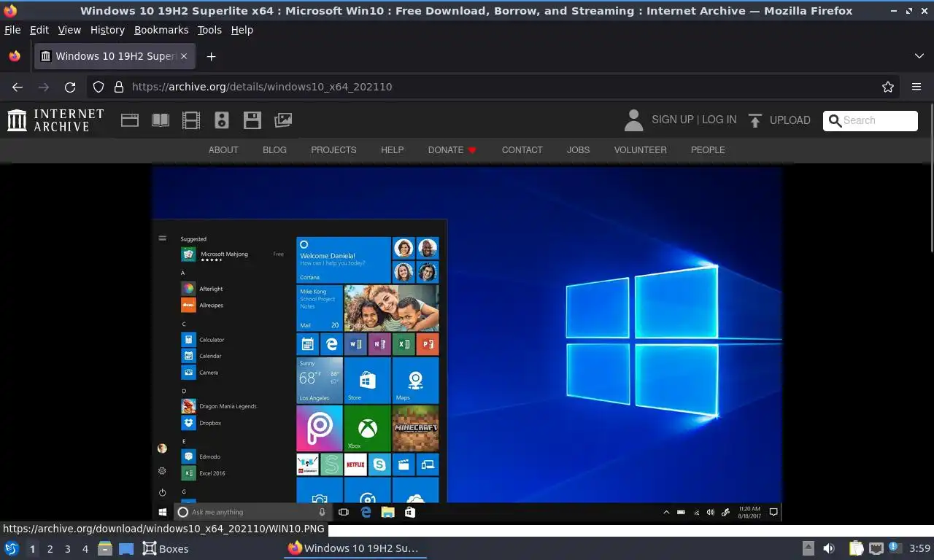The width and height of the screenshot is (934, 560).
Task: Focus the Internet Archive Search box
Action: (871, 120)
